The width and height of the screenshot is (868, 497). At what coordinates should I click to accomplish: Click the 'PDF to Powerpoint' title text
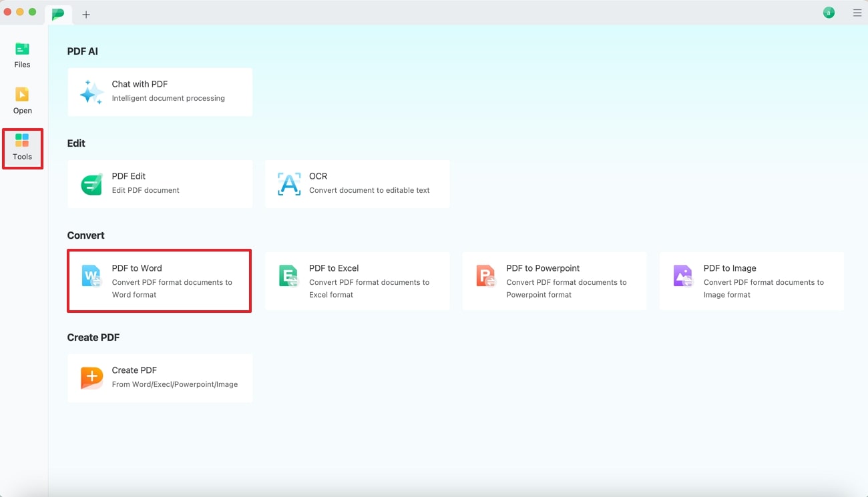click(x=543, y=268)
